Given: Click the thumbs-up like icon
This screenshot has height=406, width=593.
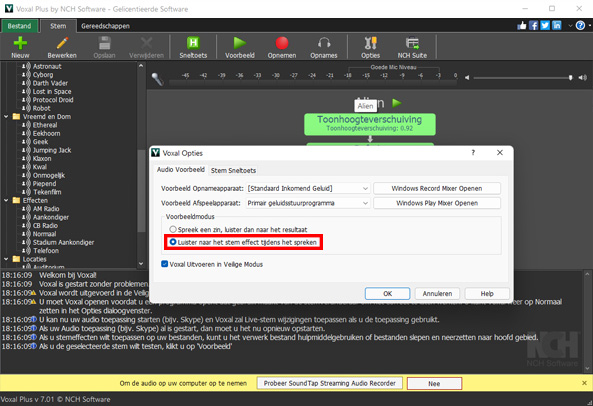Looking at the screenshot, I should click(x=522, y=25).
